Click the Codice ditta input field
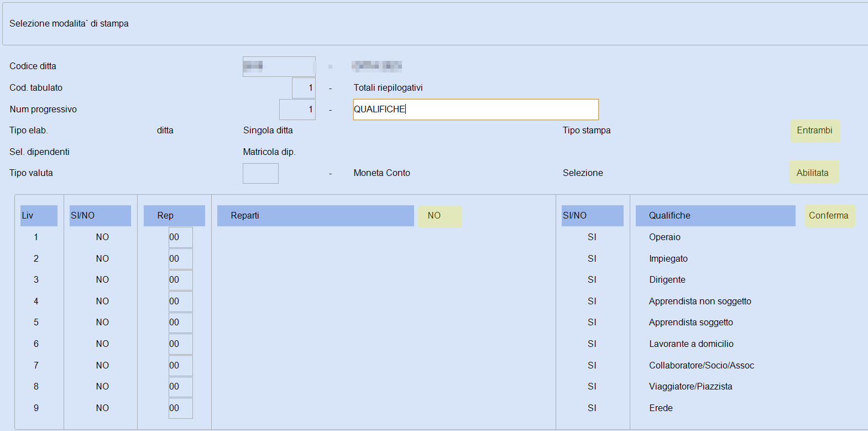Image resolution: width=868 pixels, height=431 pixels. click(279, 66)
